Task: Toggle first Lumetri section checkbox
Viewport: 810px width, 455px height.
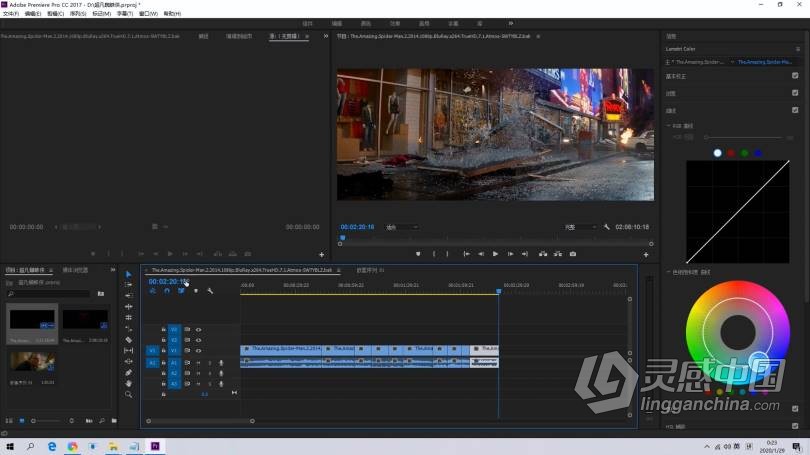Action: [x=795, y=75]
